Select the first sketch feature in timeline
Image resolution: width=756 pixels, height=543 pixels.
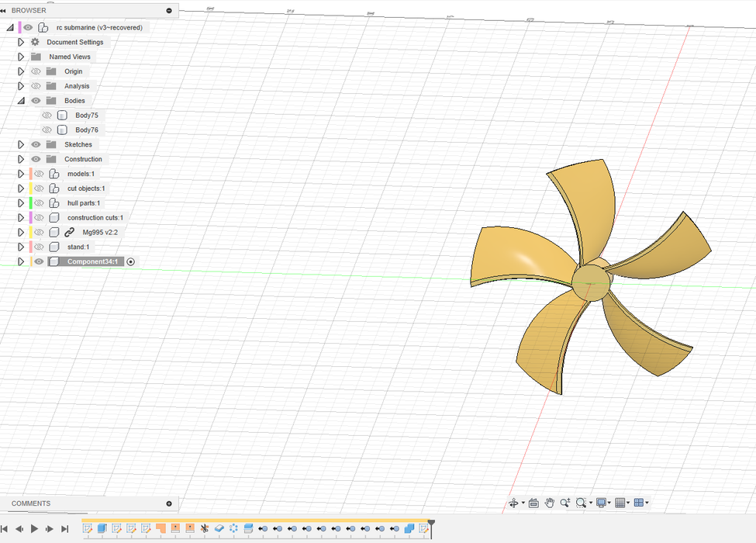pos(88,528)
